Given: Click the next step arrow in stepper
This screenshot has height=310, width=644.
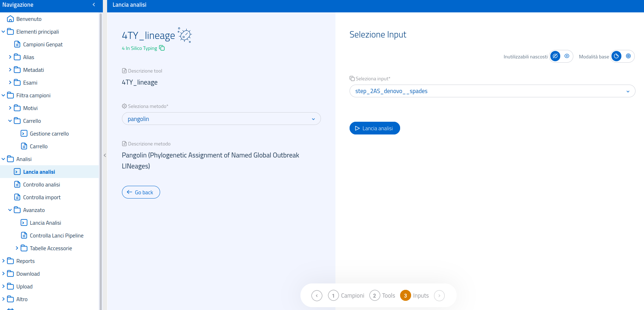Looking at the screenshot, I should [439, 295].
